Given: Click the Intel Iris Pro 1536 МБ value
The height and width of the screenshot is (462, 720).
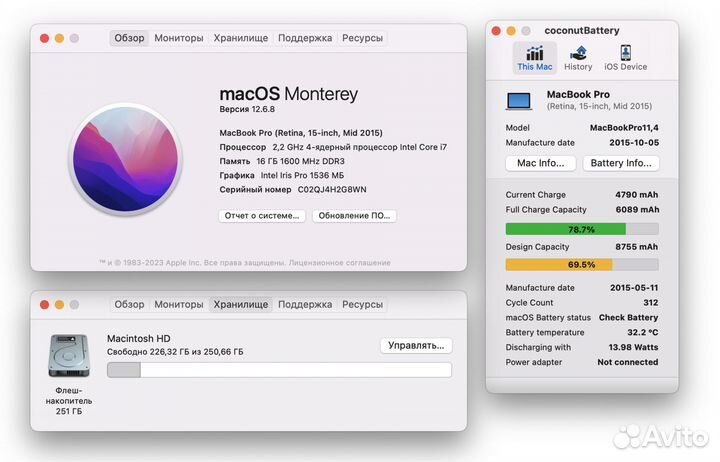Looking at the screenshot, I should [302, 175].
